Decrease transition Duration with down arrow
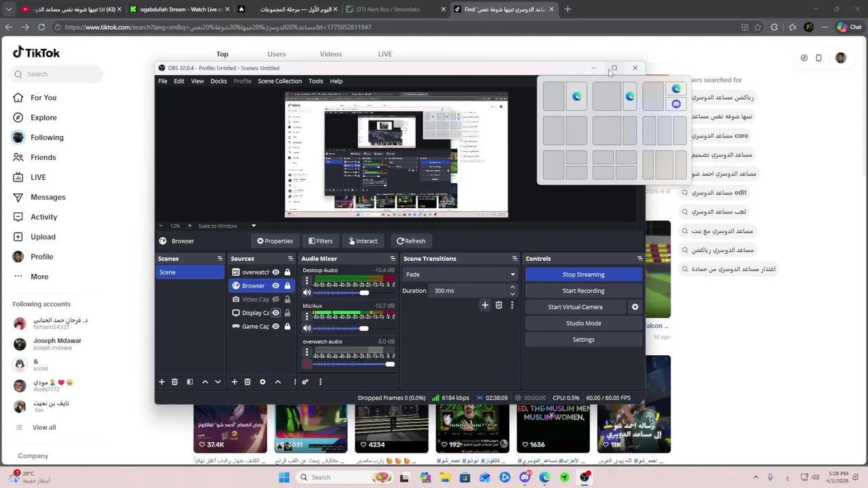The width and height of the screenshot is (868, 488). [512, 294]
